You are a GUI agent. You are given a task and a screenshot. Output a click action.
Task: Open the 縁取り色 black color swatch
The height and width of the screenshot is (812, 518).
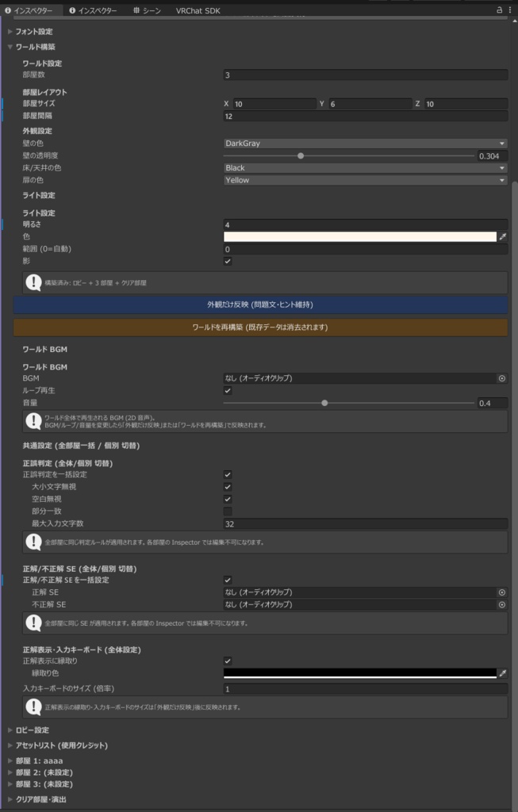360,673
